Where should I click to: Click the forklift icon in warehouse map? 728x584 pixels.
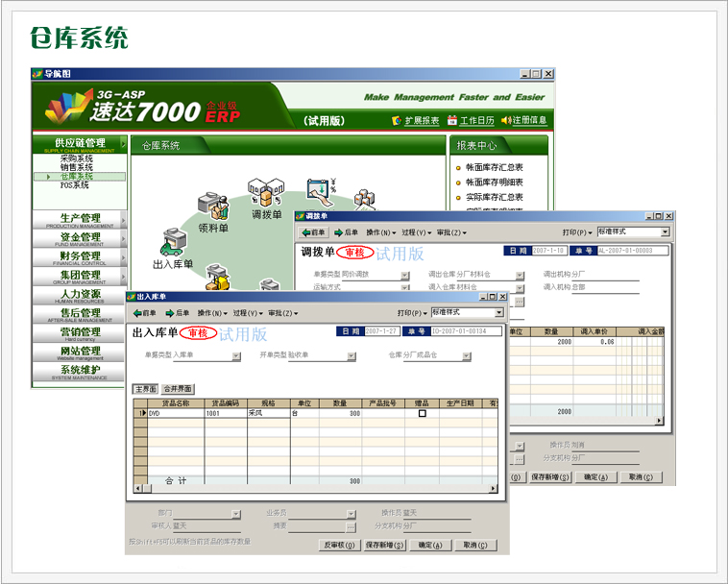pyautogui.click(x=218, y=278)
